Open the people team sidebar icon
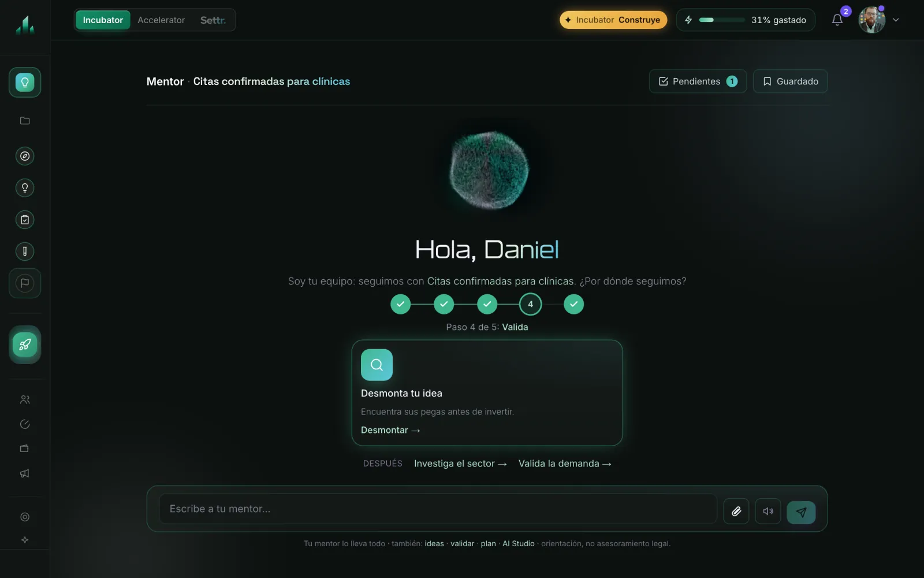The width and height of the screenshot is (924, 578). click(x=25, y=399)
